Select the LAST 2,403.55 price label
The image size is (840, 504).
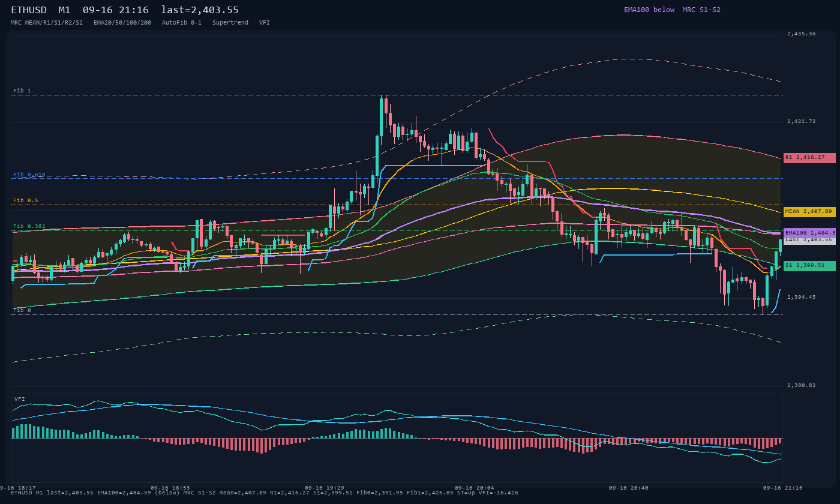(x=809, y=240)
